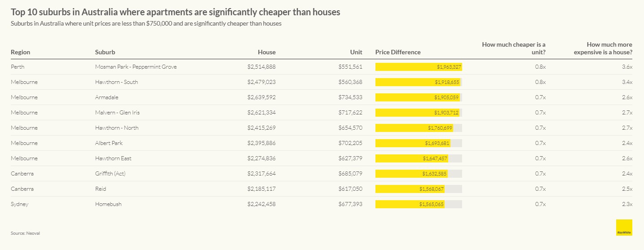Click the Albert Park suburb cell
Image resolution: width=644 pixels, height=250 pixels.
(x=109, y=143)
